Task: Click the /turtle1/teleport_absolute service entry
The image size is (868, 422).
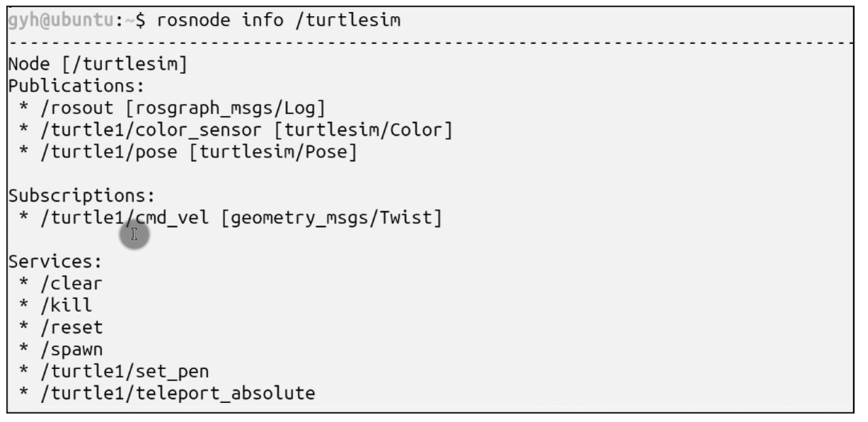Action: (x=177, y=393)
